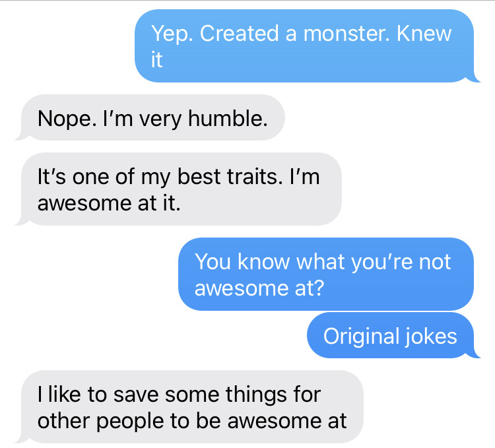The height and width of the screenshot is (448, 495).
Task: Click "awesome at it." in the gray bubble
Action: (109, 203)
